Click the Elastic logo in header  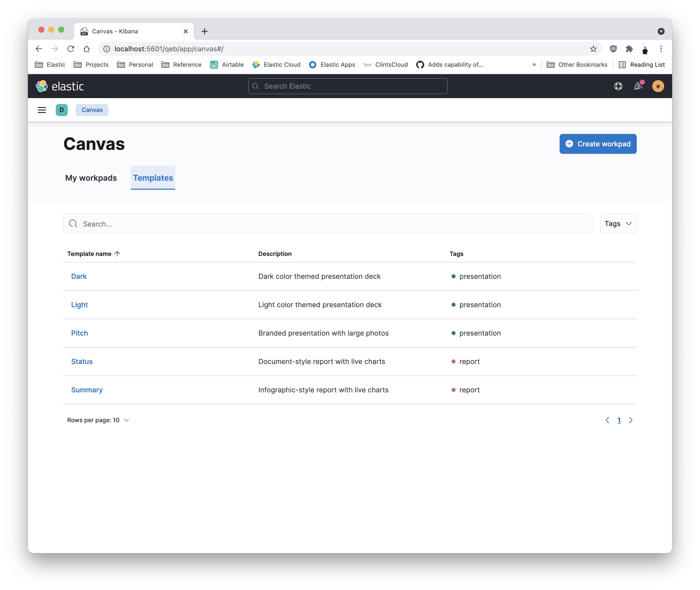(60, 86)
